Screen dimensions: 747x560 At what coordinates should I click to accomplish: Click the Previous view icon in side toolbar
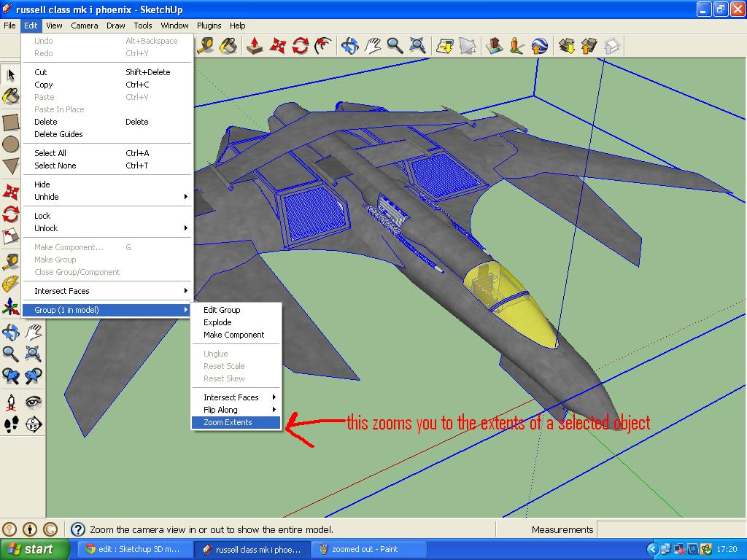(x=10, y=376)
